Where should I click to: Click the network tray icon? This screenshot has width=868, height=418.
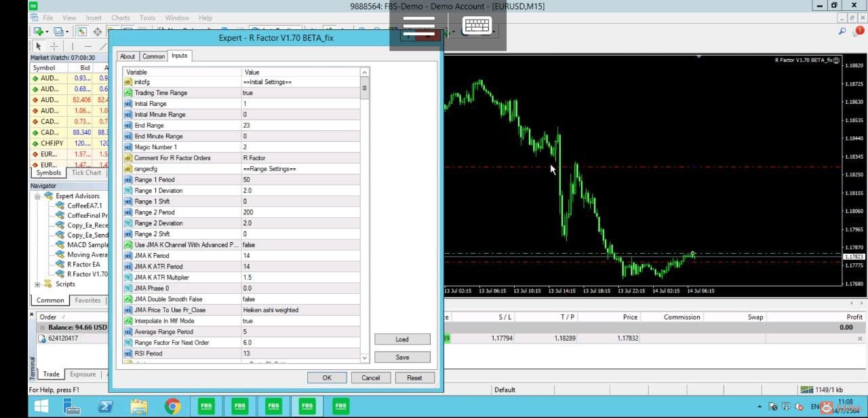[x=786, y=406]
